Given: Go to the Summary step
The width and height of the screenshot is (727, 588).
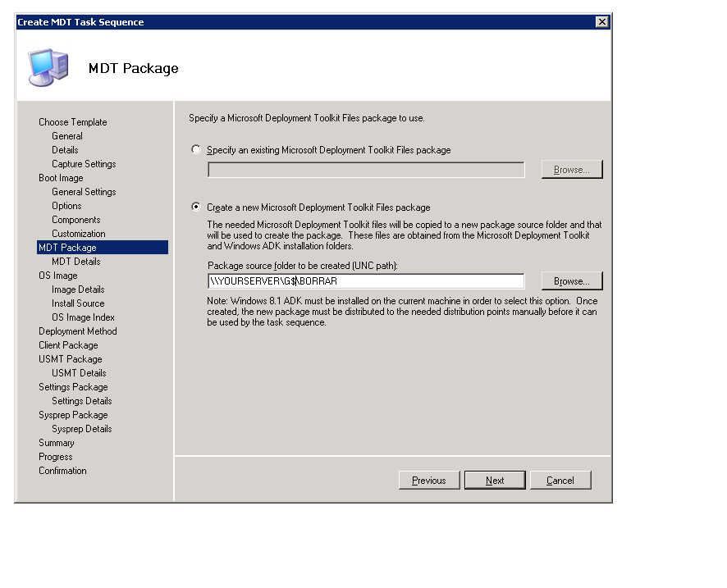Looking at the screenshot, I should coord(56,443).
